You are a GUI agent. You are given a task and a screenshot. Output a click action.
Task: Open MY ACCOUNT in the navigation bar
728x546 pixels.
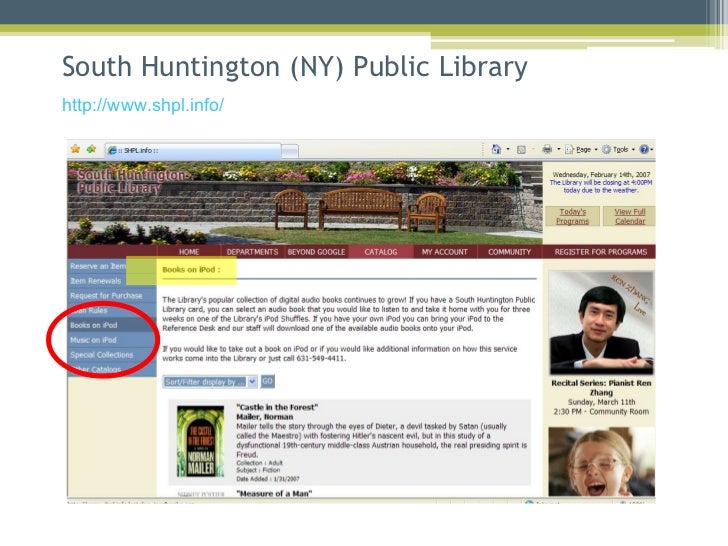(x=444, y=252)
